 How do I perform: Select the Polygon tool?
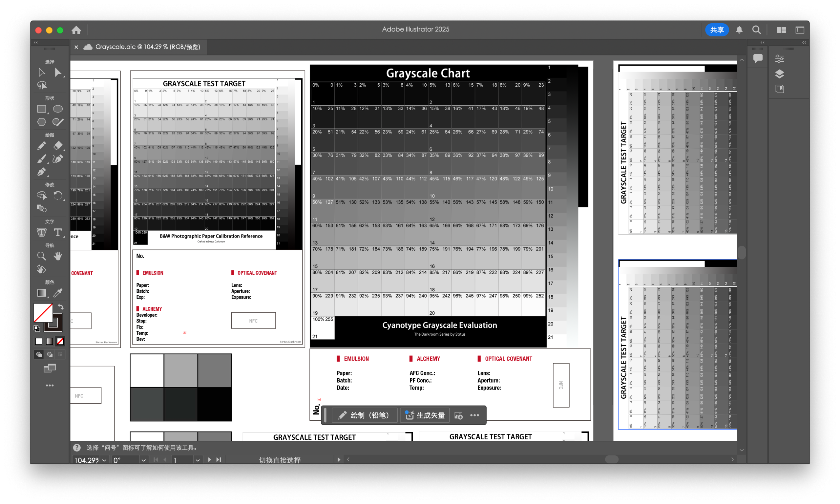click(41, 122)
